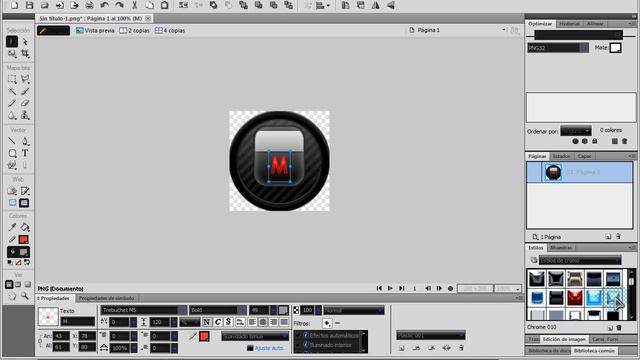Switch to the Capas tab
Image resolution: width=640 pixels, height=360 pixels.
tap(584, 156)
